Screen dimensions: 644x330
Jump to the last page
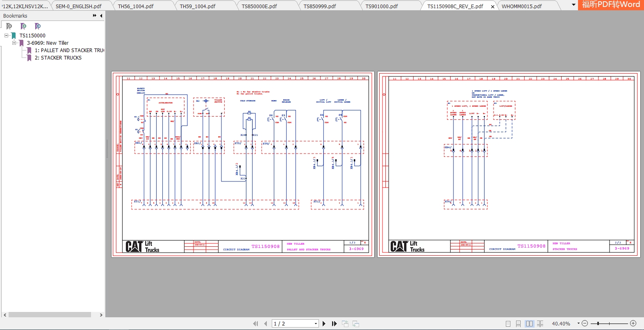click(335, 324)
